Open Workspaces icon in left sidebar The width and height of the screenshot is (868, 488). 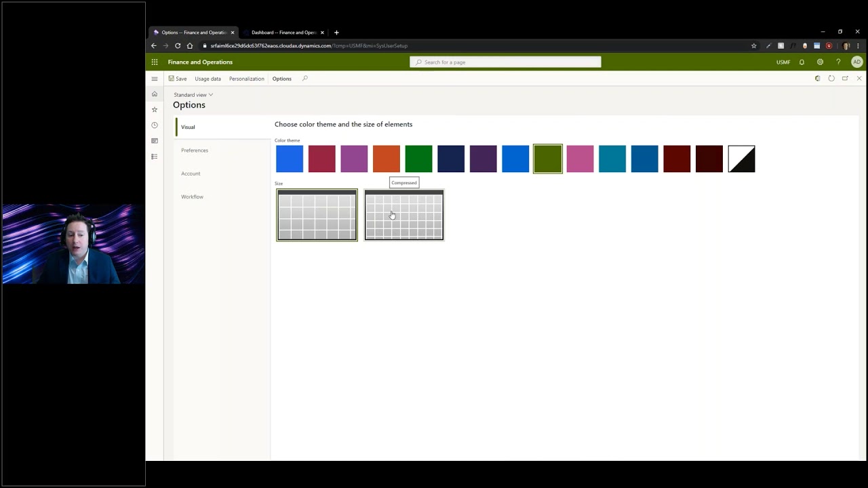pyautogui.click(x=155, y=141)
